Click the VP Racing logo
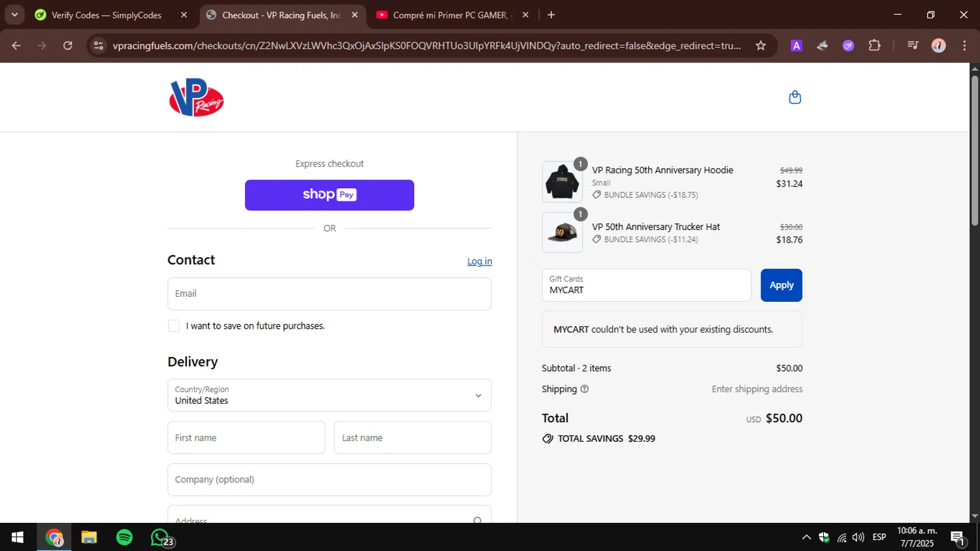The height and width of the screenshot is (551, 980). coord(196,97)
